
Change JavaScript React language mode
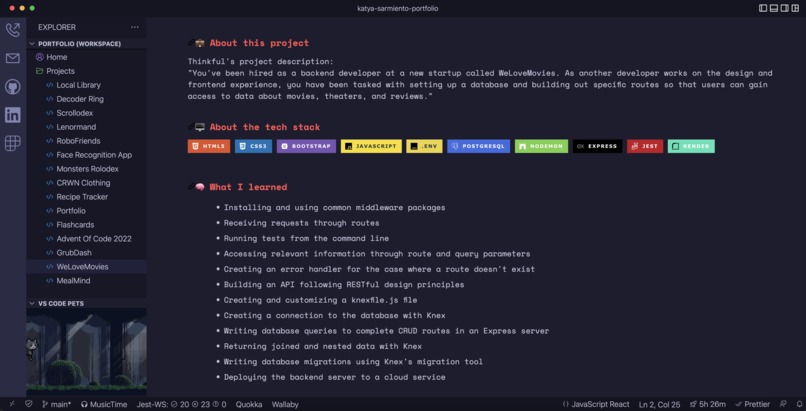pyautogui.click(x=596, y=404)
